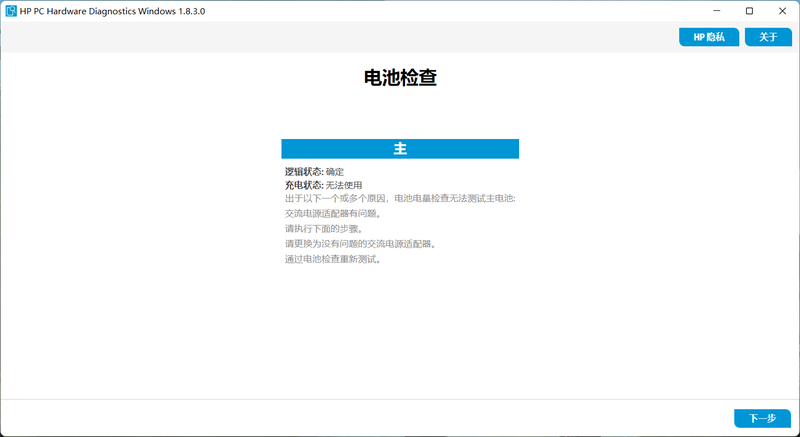The height and width of the screenshot is (437, 800).
Task: Open the HP 隐私 privacy page
Action: point(709,37)
